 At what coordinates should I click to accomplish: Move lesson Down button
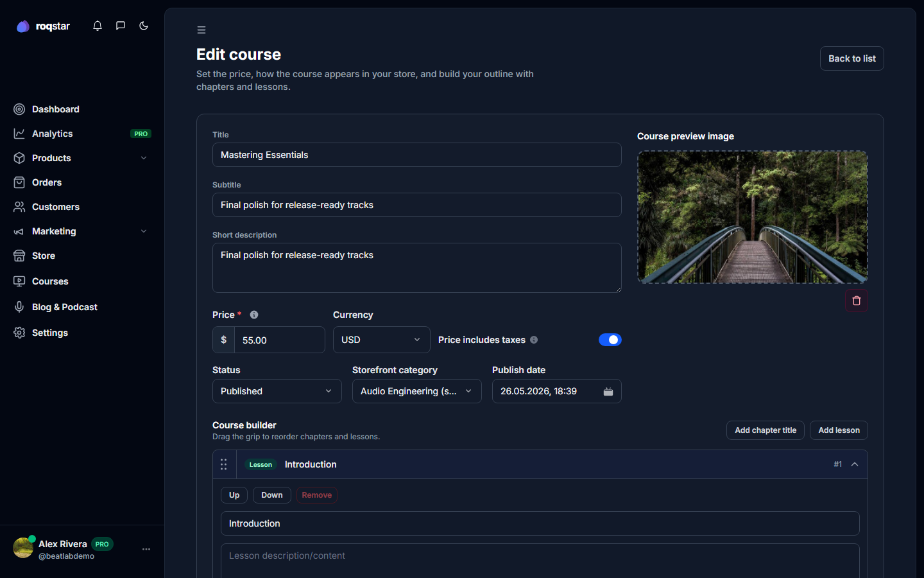tap(272, 495)
